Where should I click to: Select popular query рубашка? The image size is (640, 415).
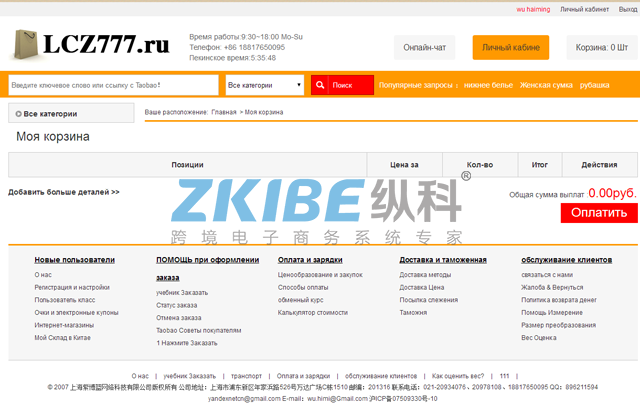594,85
